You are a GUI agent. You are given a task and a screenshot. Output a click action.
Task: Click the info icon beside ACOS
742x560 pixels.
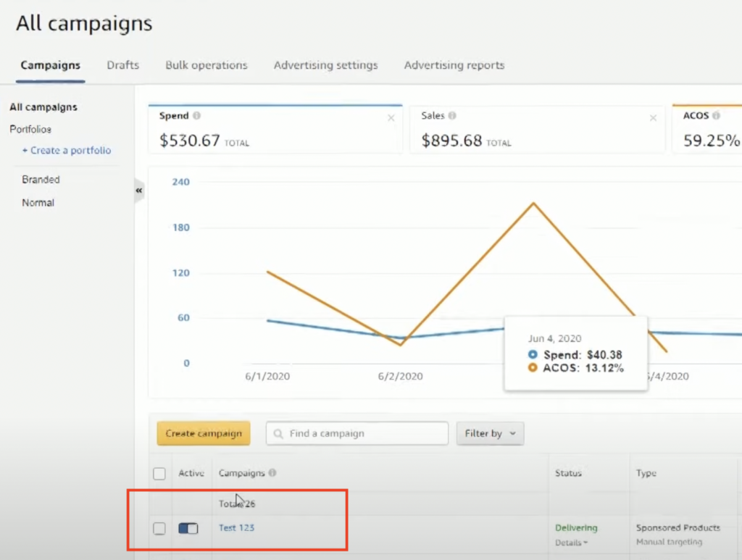tap(716, 116)
